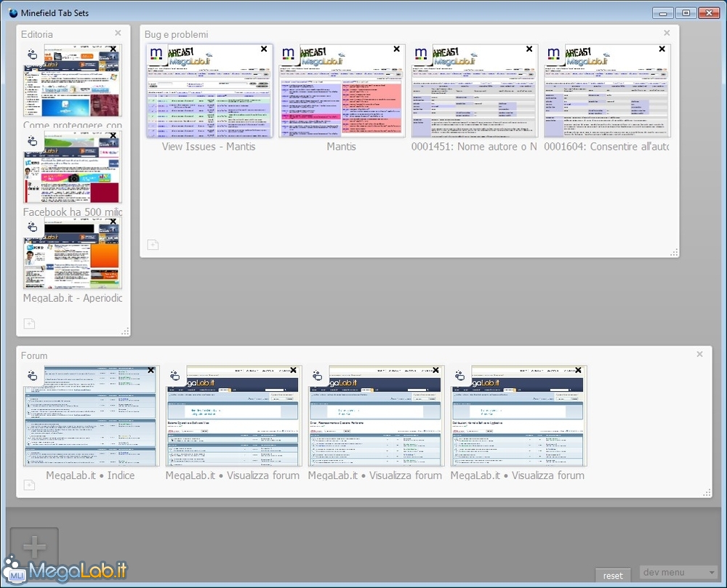Close the Bug e problemi tab group
This screenshot has width=727, height=588.
click(667, 33)
